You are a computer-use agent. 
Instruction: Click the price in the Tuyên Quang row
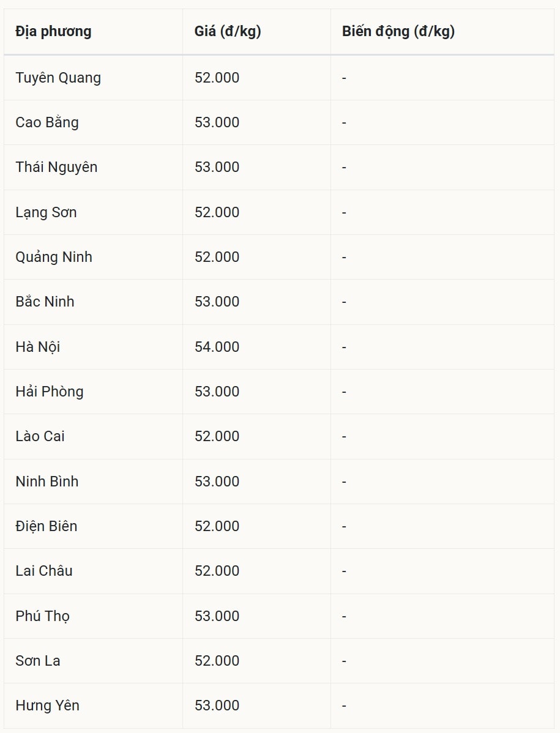[217, 78]
